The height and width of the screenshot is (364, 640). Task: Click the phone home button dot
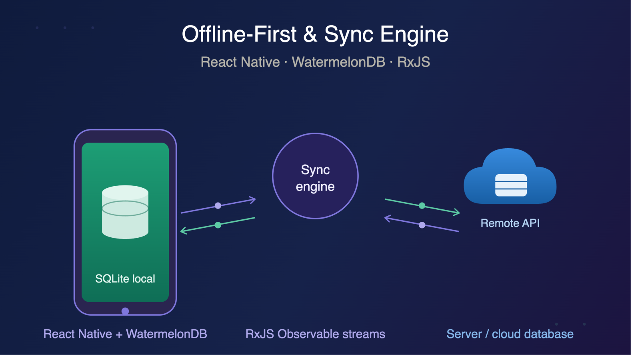pos(125,311)
